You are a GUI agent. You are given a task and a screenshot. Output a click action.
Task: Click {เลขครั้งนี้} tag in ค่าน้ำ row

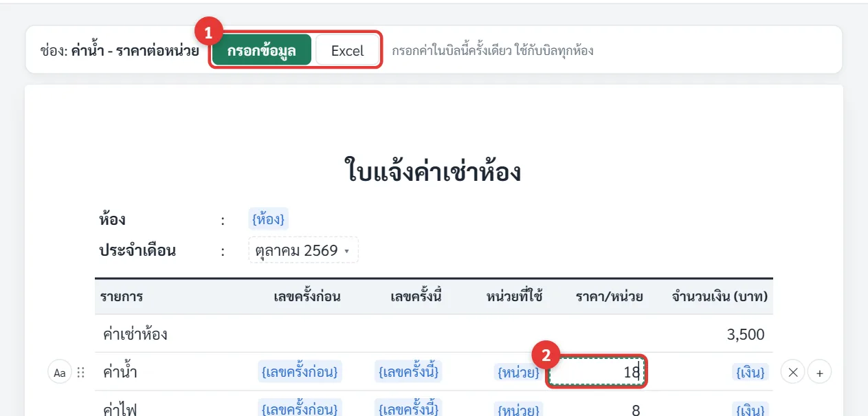click(409, 373)
